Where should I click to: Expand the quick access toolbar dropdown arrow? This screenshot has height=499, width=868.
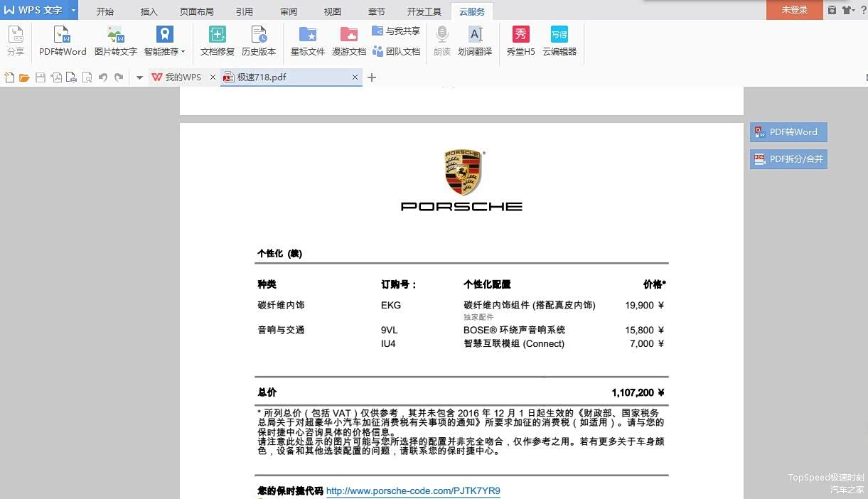139,77
